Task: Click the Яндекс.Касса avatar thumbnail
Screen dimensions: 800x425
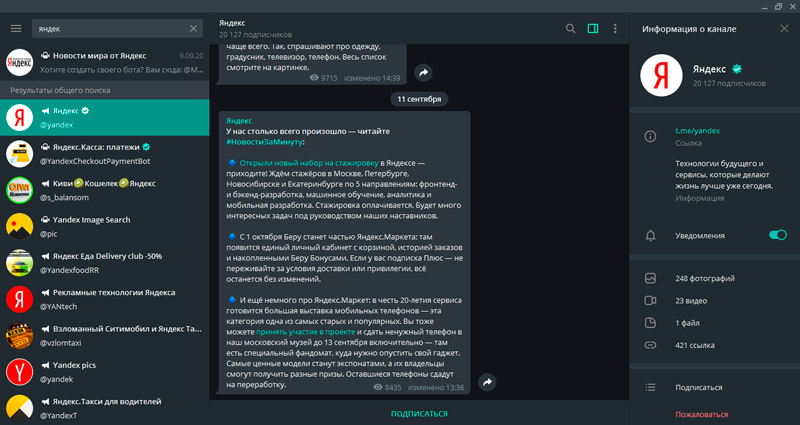Action: pos(19,154)
